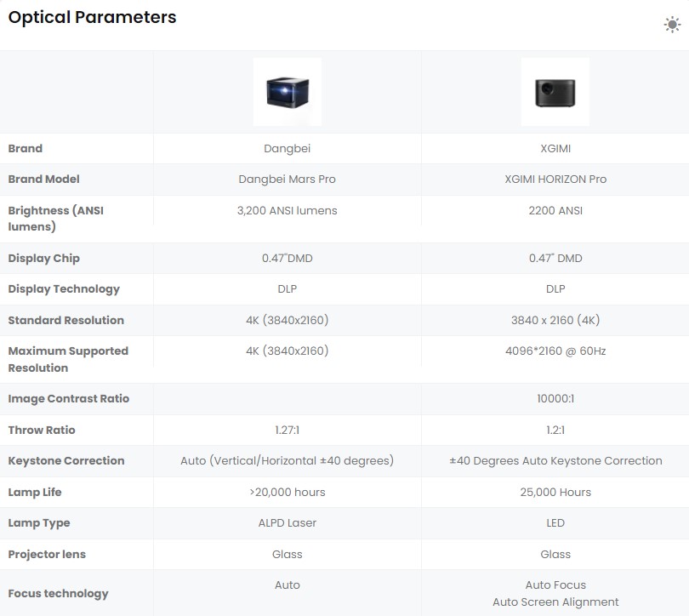
Task: Open the Dangbei Mars Pro model name
Action: [288, 180]
